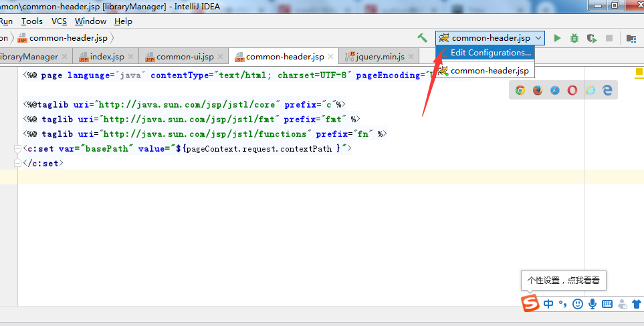Click the jstl/fmt taglib URI text
This screenshot has width=644, height=326.
point(189,120)
